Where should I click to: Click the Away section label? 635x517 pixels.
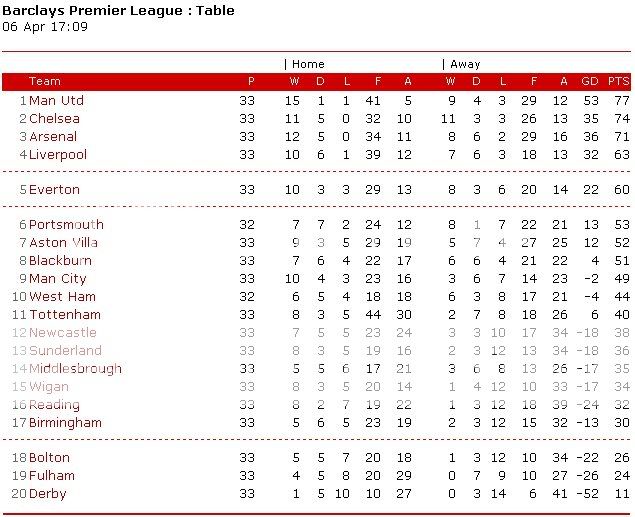[465, 64]
